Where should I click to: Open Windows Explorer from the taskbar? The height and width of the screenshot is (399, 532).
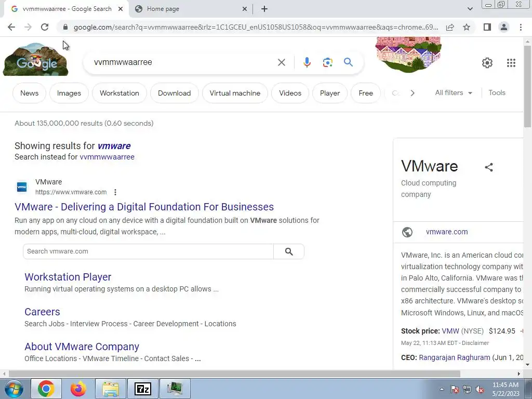click(111, 389)
